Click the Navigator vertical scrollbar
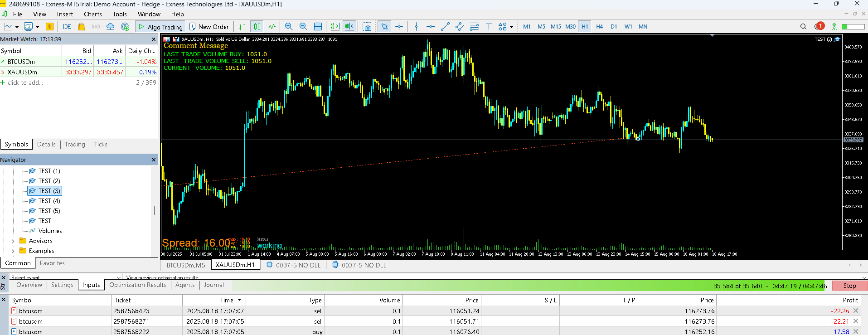 coord(155,210)
